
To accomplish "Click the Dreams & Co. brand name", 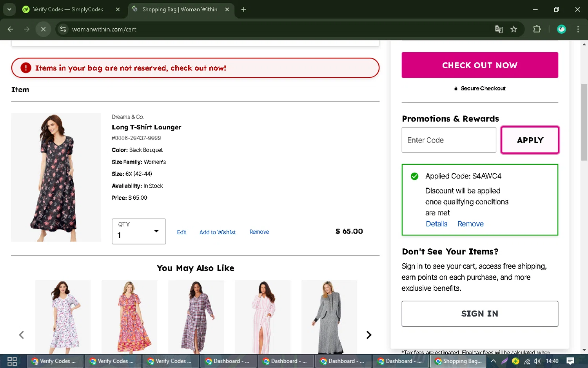I will click(128, 117).
